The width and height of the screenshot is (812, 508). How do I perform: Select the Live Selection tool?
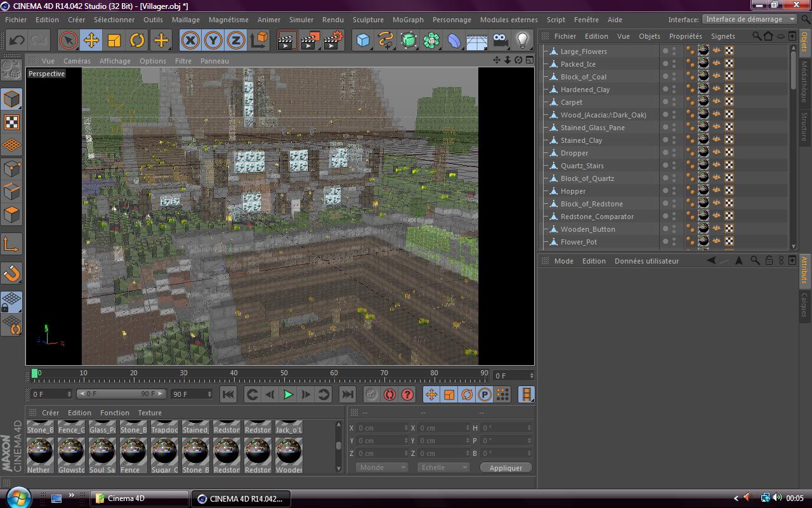coord(69,41)
